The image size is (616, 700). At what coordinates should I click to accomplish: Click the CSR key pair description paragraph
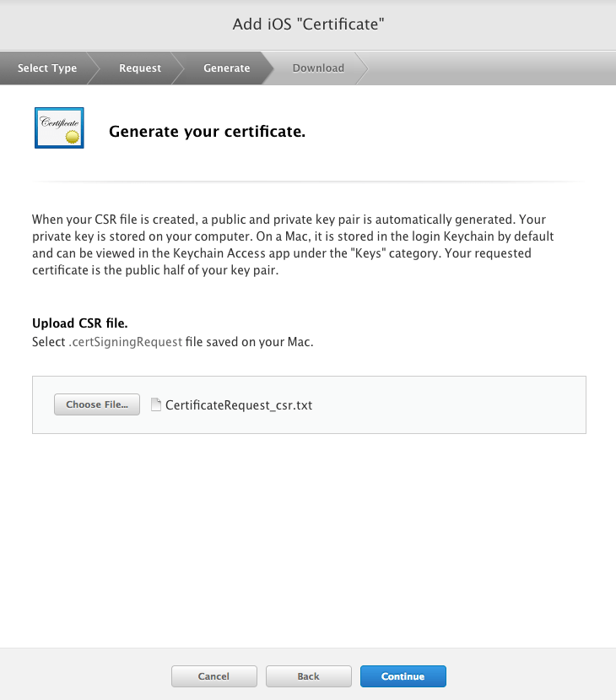[293, 245]
